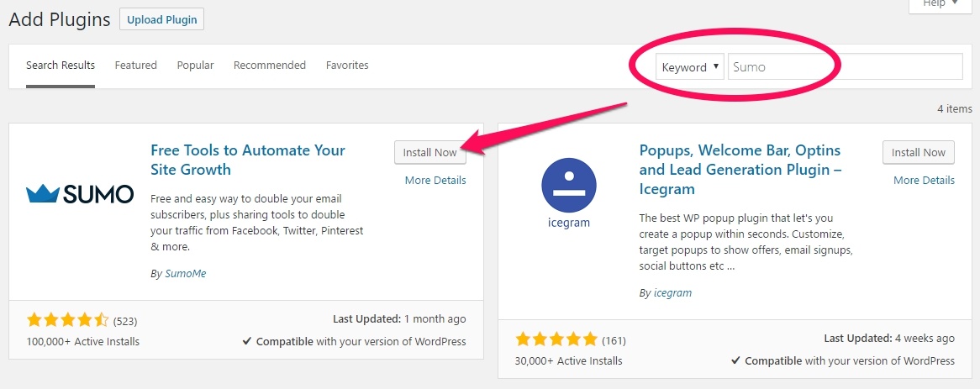Expand the Help panel at top right

click(x=940, y=5)
